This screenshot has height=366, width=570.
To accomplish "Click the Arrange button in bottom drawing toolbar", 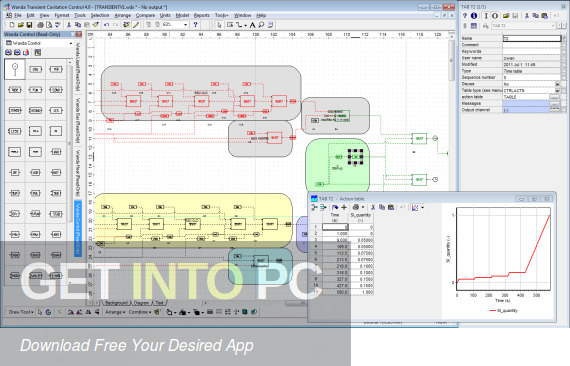I will 115,312.
